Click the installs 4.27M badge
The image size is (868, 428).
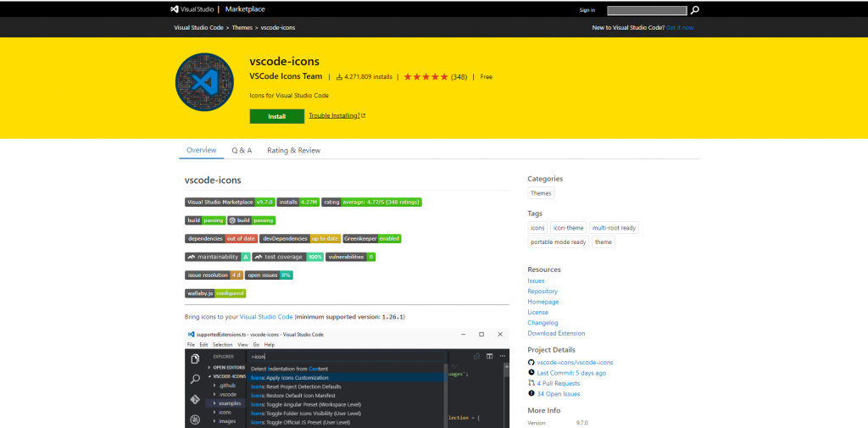coord(298,202)
